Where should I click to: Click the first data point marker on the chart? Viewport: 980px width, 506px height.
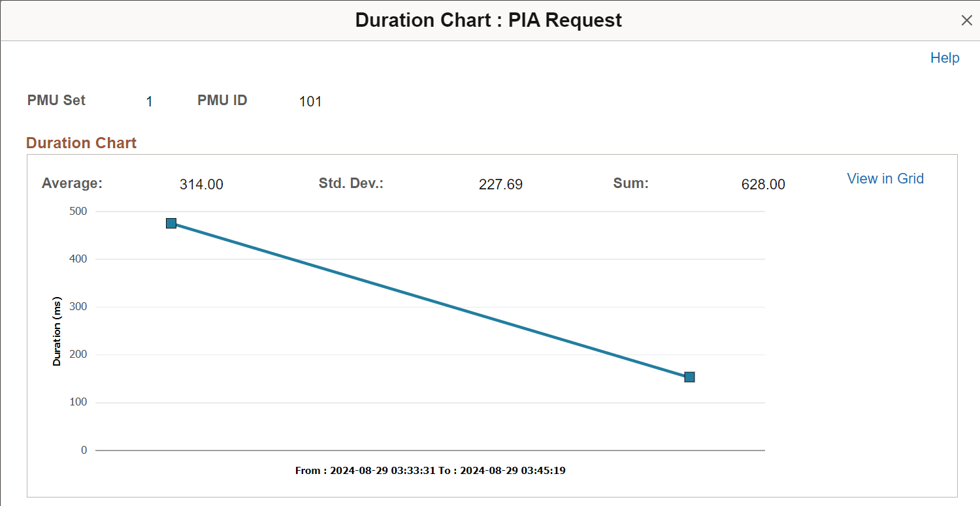click(x=171, y=223)
